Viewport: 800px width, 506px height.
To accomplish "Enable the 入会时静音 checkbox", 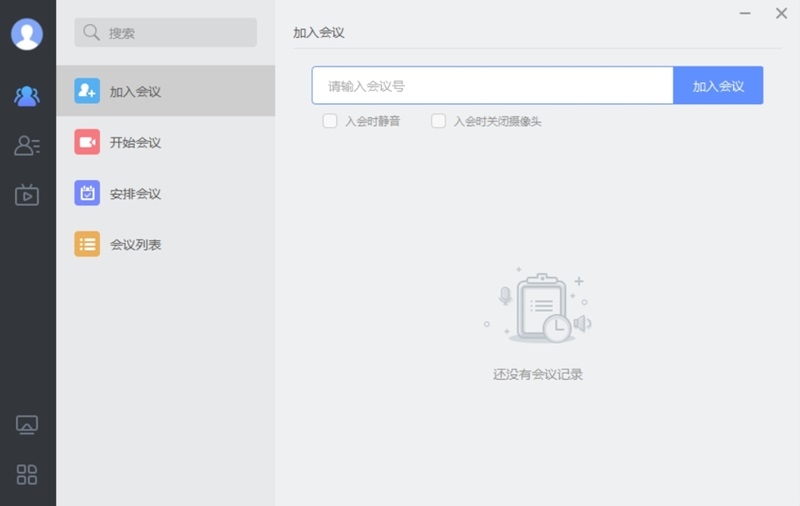I will pyautogui.click(x=330, y=121).
